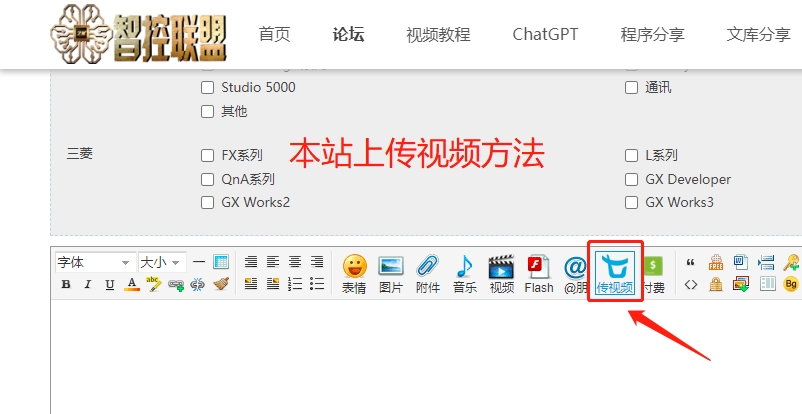Screen dimensions: 802x414
Task: Insert a hyperlink with the chain-plus icon
Action: pyautogui.click(x=176, y=285)
